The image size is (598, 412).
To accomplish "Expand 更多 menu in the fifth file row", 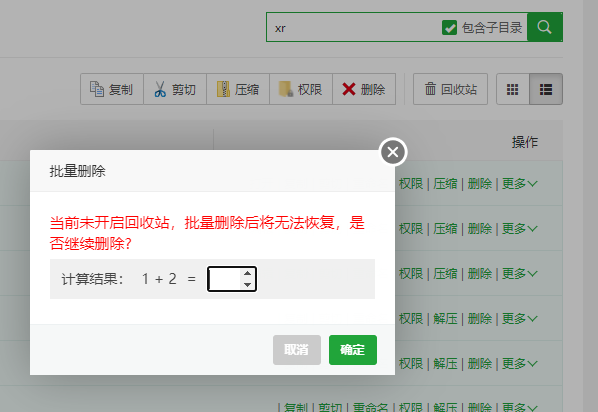I will point(519,364).
